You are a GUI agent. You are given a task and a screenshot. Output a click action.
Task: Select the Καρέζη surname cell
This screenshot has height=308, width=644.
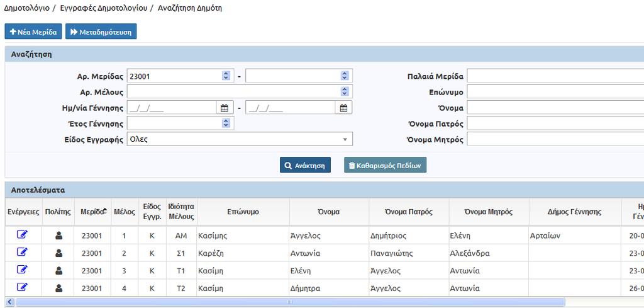click(243, 253)
